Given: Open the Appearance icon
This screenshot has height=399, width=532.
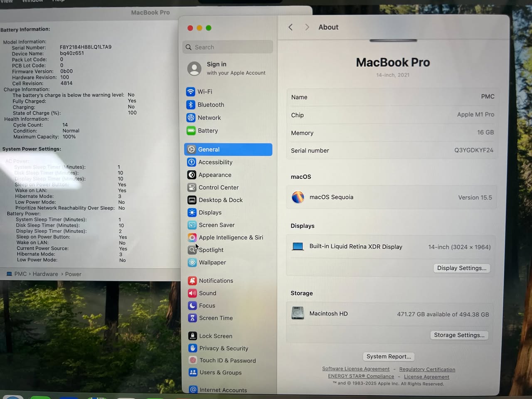Looking at the screenshot, I should pyautogui.click(x=191, y=175).
